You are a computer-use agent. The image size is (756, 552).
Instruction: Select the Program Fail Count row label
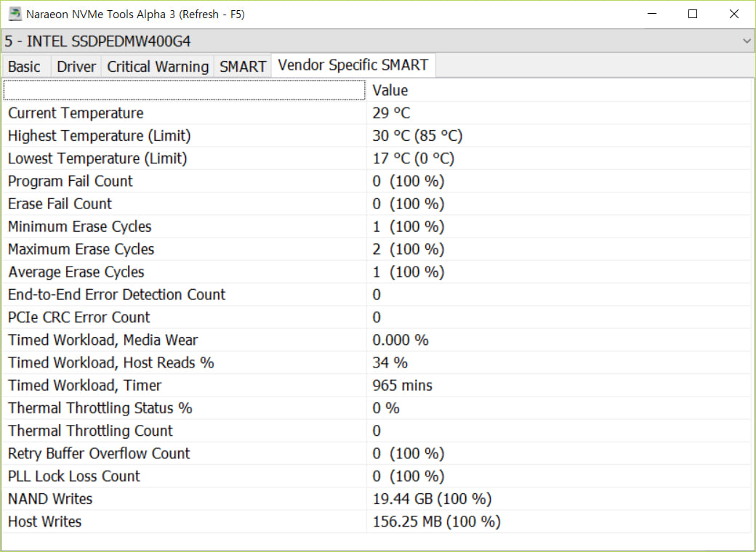(70, 181)
